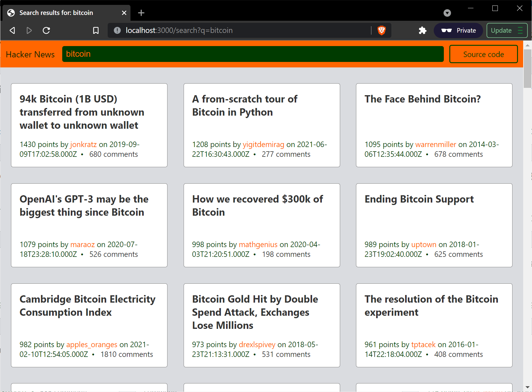Select the 'Search results for: bitcoin' tab
This screenshot has width=532, height=392.
click(66, 13)
